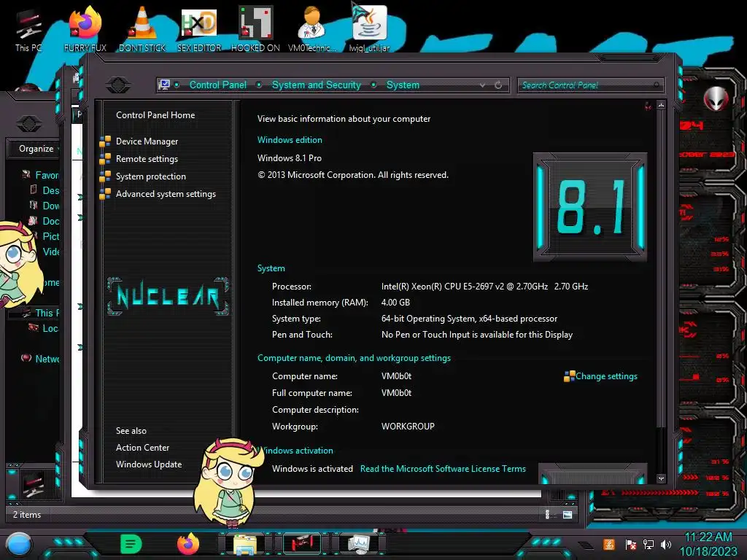Read the Microsoft Software License Terms
The width and height of the screenshot is (747, 560).
pyautogui.click(x=443, y=469)
